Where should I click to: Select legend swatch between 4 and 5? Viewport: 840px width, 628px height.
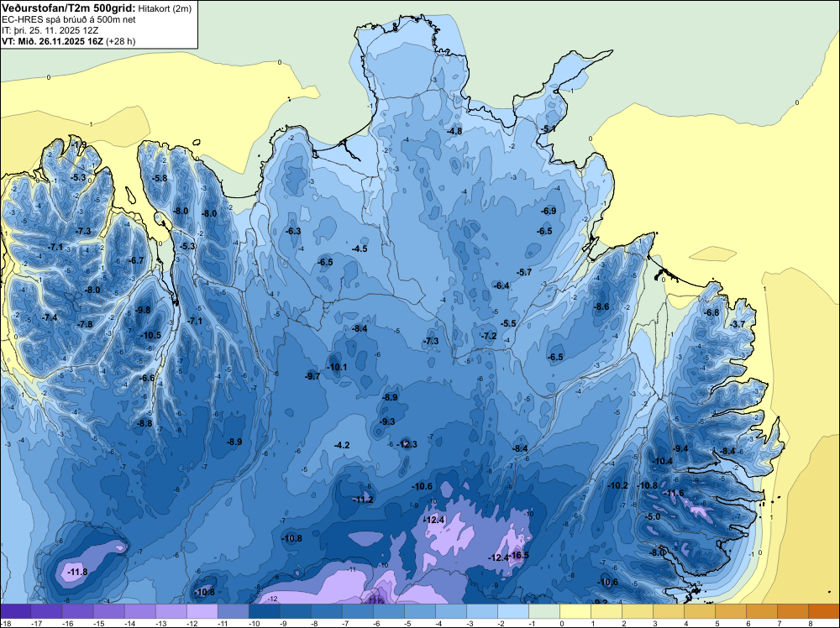pos(699,611)
